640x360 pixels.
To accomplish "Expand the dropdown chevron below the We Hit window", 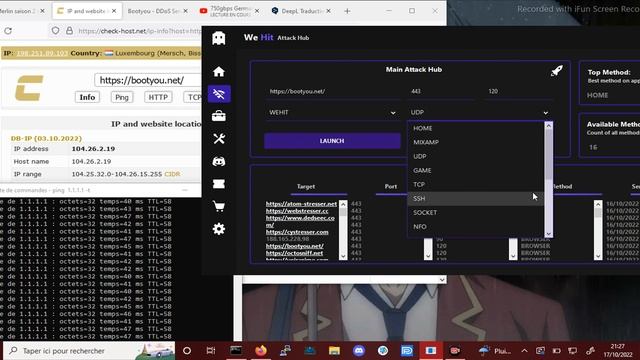I will coord(442,280).
